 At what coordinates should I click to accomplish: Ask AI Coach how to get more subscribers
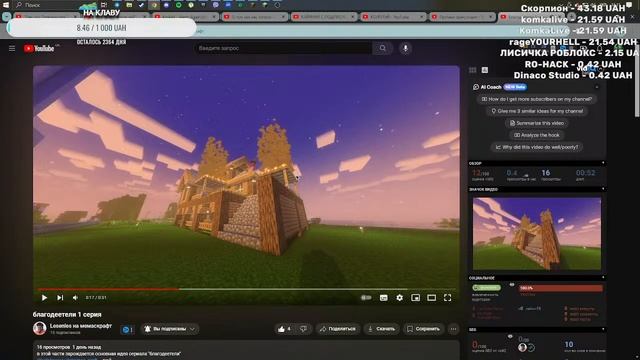[536, 99]
